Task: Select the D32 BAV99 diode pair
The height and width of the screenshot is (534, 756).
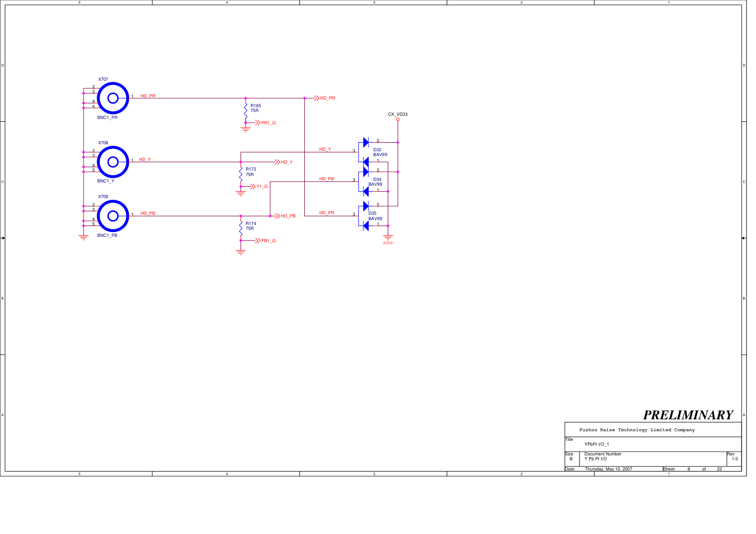Action: click(366, 152)
